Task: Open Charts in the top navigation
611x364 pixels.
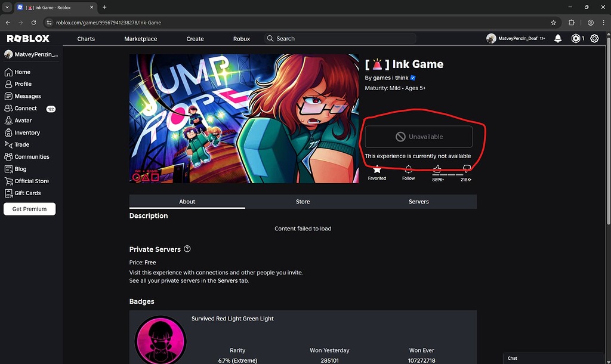Action: point(86,39)
